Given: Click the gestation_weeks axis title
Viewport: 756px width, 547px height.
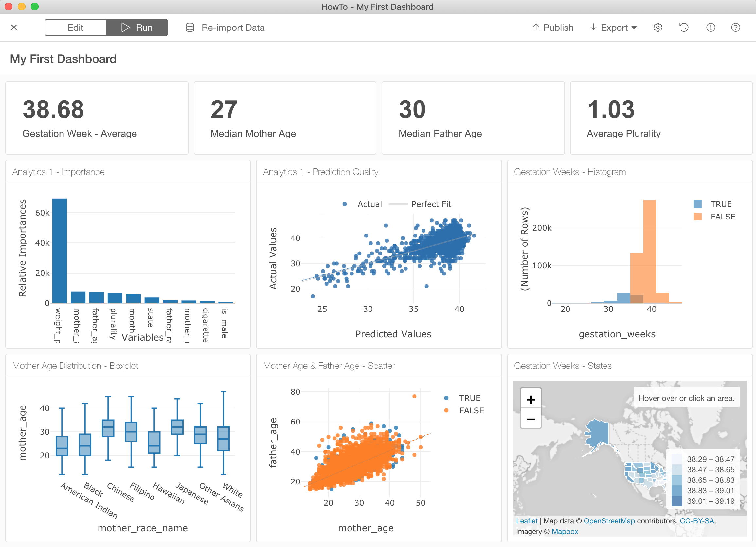Looking at the screenshot, I should (x=617, y=334).
